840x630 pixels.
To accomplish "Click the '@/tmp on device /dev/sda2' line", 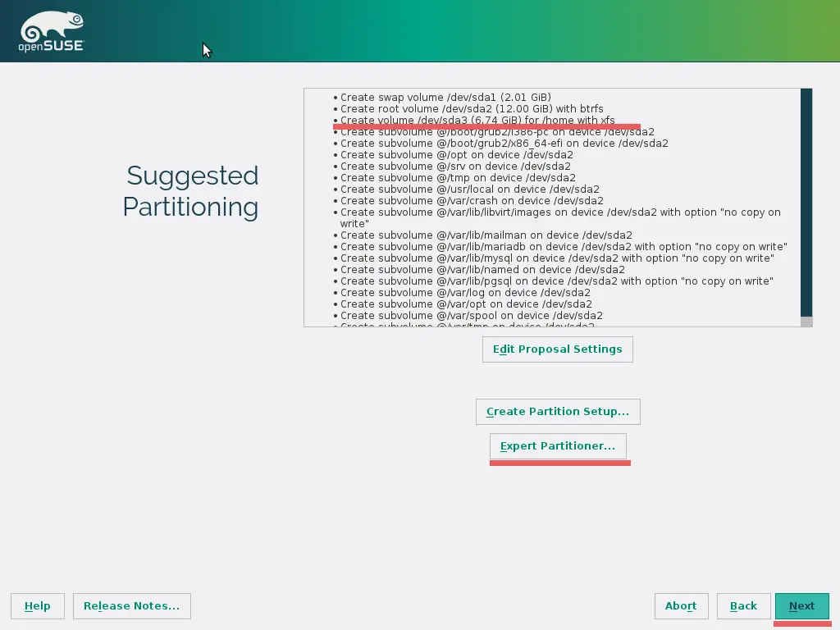I will [x=458, y=178].
